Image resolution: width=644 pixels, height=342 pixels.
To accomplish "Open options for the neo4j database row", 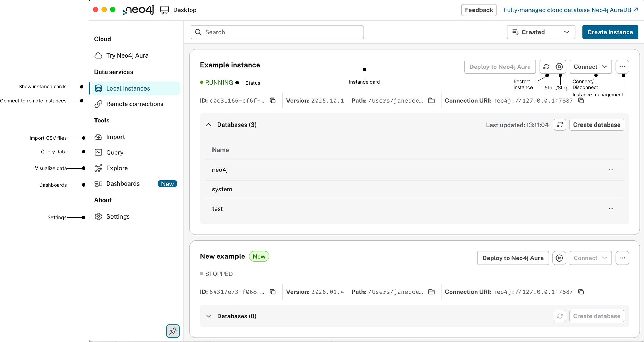I will point(611,170).
